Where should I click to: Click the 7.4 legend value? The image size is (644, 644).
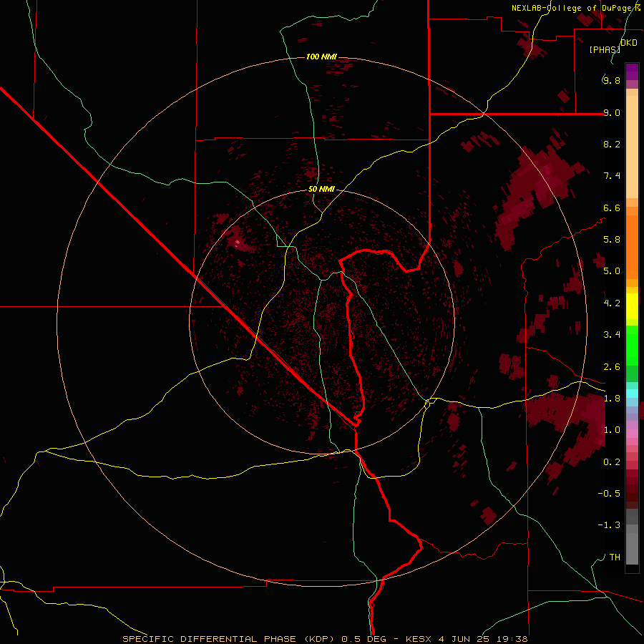612,176
